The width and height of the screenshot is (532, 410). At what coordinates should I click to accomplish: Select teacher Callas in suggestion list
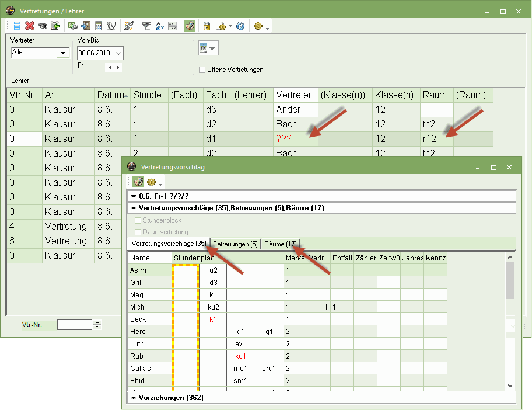(x=150, y=368)
